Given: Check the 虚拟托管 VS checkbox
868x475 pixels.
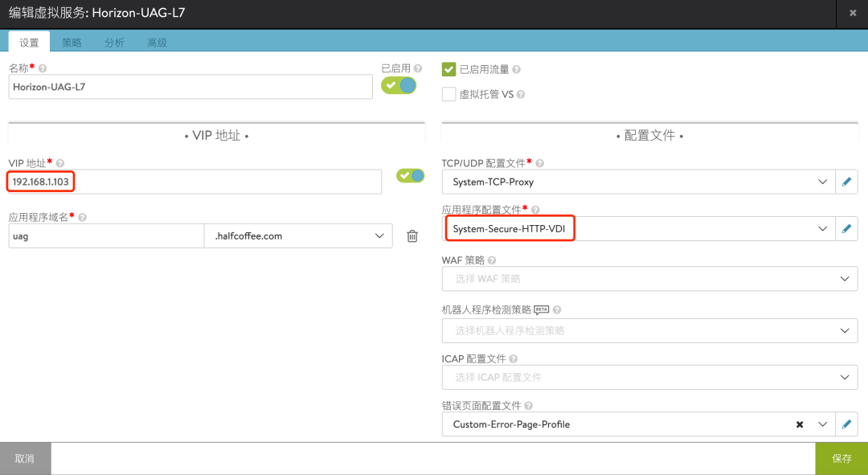Looking at the screenshot, I should (x=448, y=94).
